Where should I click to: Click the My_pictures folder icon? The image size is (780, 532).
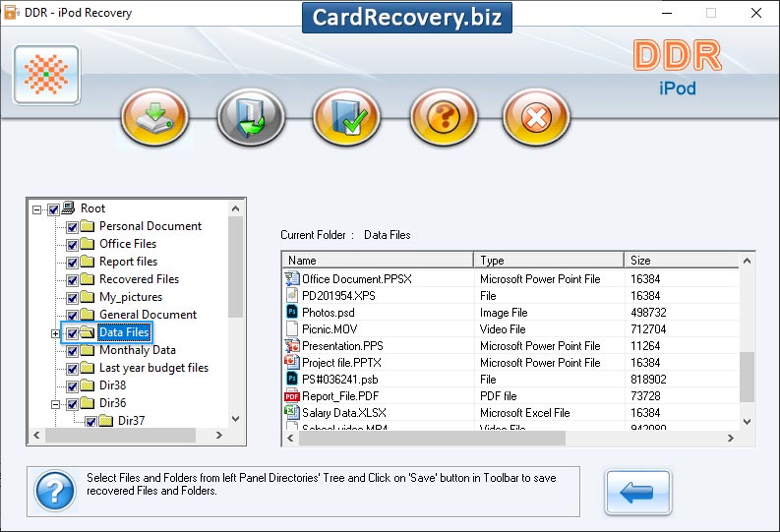click(88, 297)
